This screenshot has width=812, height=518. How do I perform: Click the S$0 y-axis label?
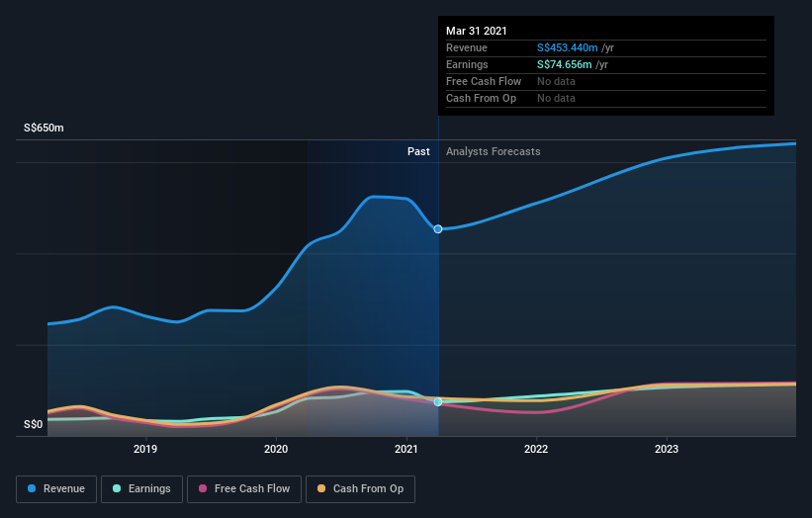point(34,424)
